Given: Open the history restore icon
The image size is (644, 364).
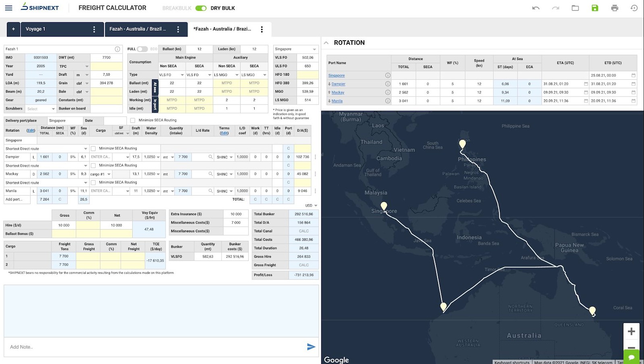Looking at the screenshot, I should (x=634, y=8).
